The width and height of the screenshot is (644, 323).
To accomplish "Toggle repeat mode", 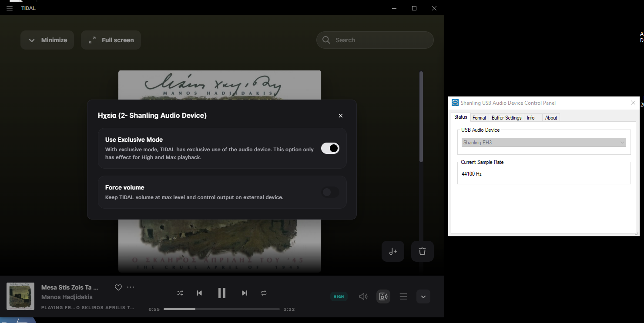I will (264, 293).
